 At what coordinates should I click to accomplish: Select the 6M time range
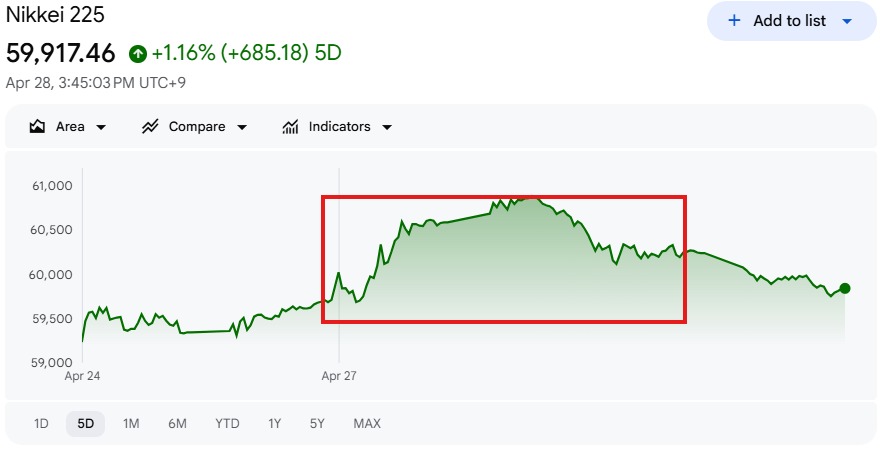(x=177, y=424)
